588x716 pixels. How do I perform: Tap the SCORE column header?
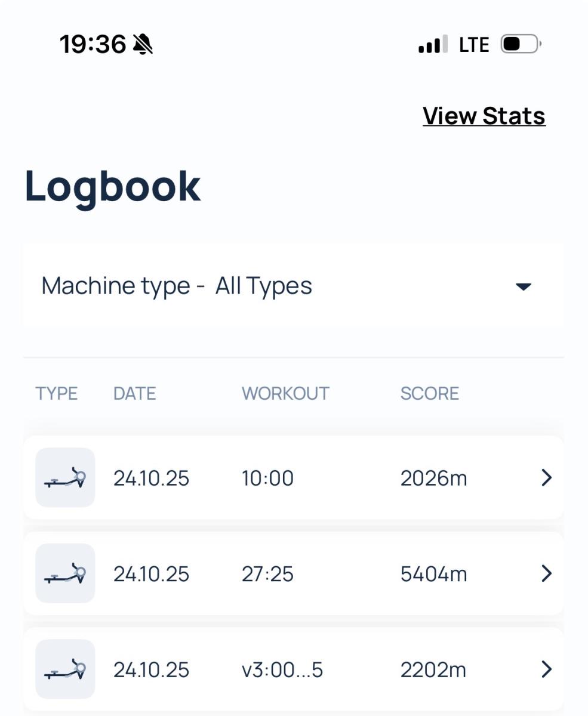coord(429,393)
